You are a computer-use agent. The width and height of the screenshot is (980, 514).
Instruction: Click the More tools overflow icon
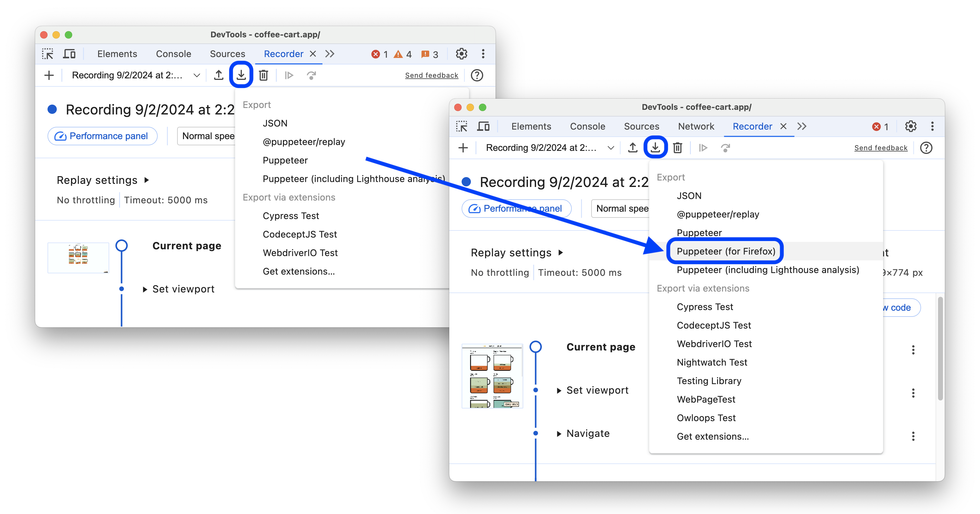coord(802,126)
